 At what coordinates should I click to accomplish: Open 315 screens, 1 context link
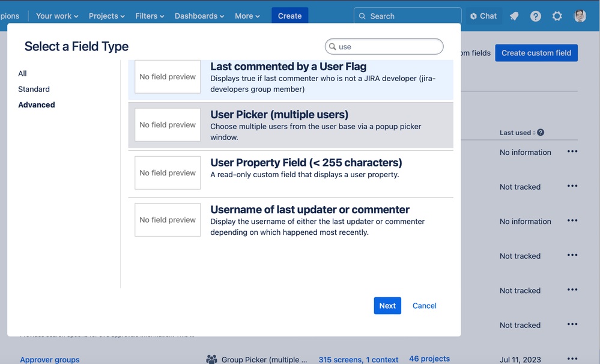click(358, 359)
